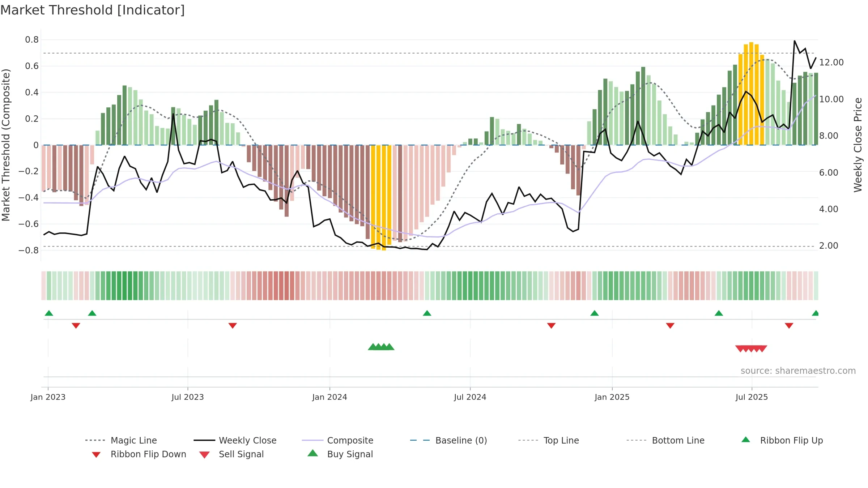
Task: Click the Ribbon Flip Down marker in October 2024
Action: tap(551, 326)
